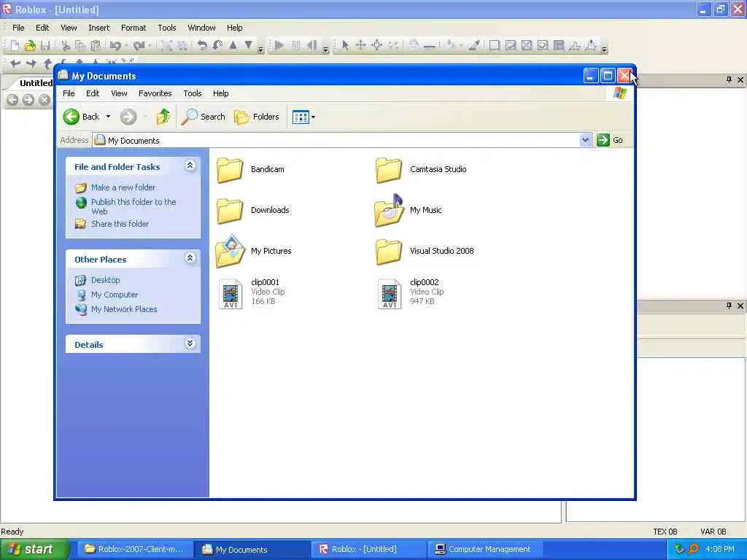Expand overflow options of Roblox tools toolbar

pyautogui.click(x=604, y=47)
